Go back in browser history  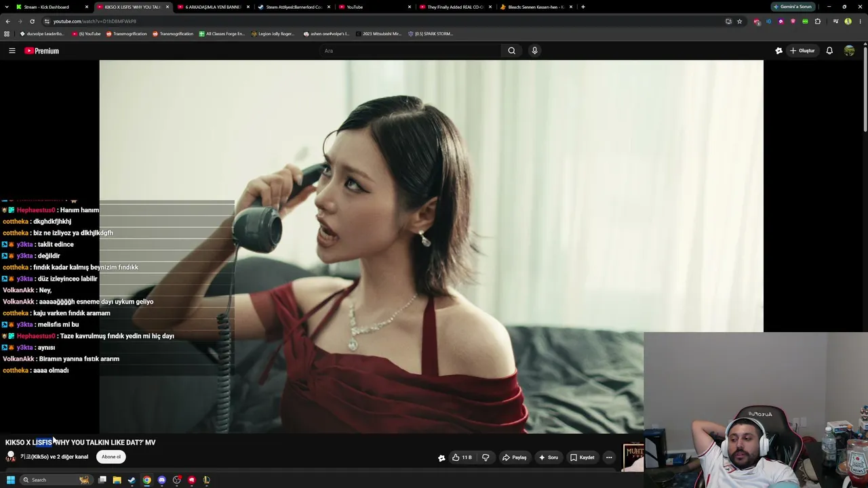click(x=7, y=21)
